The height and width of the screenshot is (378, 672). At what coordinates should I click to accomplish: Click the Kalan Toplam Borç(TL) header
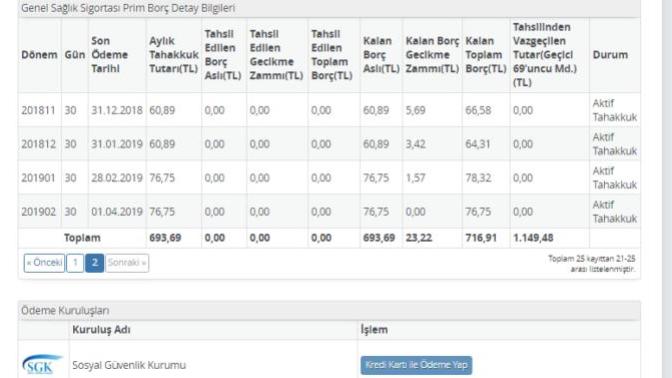point(486,55)
